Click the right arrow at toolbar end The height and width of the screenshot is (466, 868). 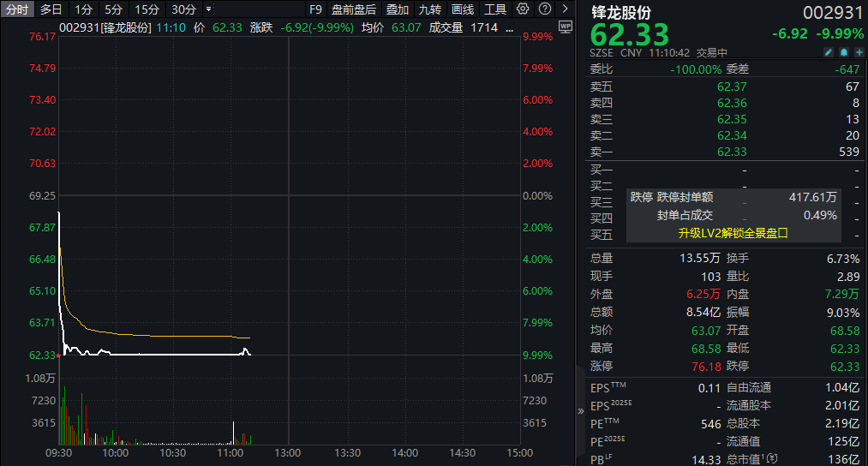[565, 9]
